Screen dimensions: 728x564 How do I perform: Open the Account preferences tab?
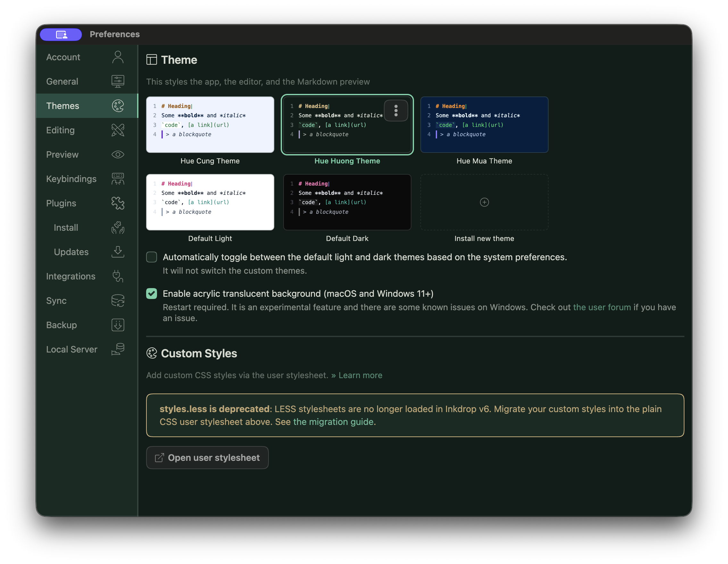coord(87,57)
